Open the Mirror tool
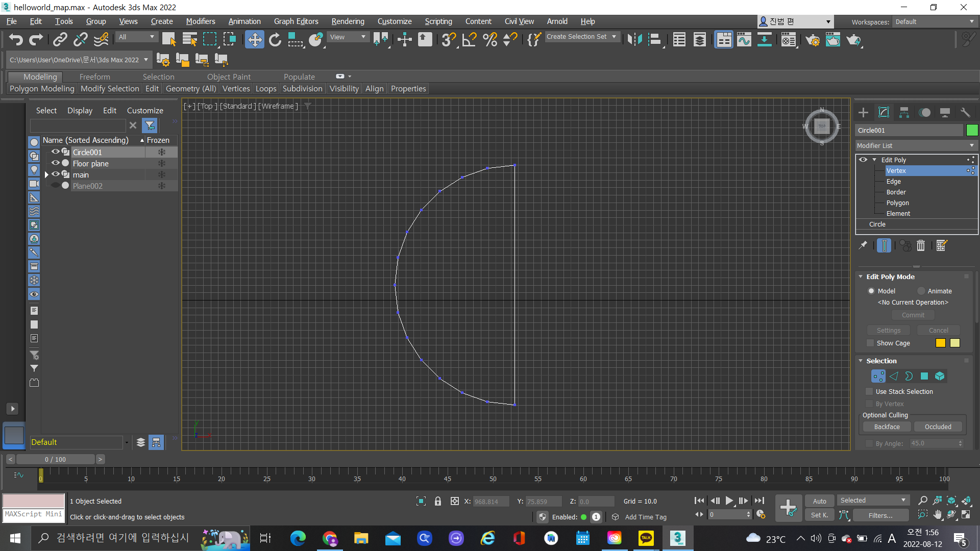Image resolution: width=980 pixels, height=551 pixels. pos(634,39)
